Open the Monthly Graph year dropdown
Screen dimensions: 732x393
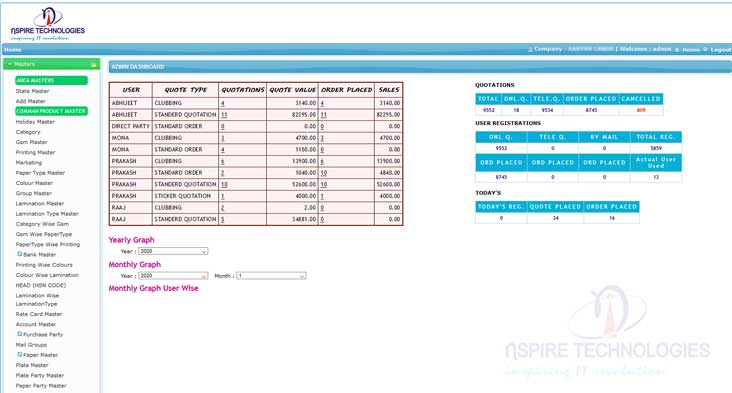[173, 276]
